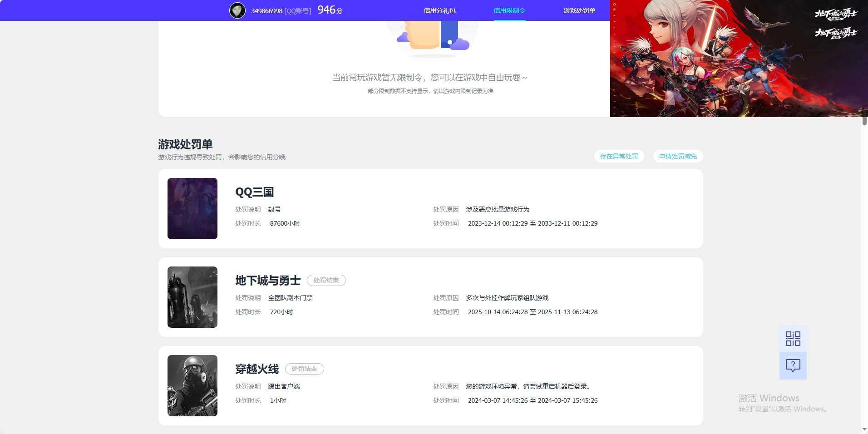Click 当前常玩游戏暂无限制令 message
Image resolution: width=868 pixels, height=434 pixels.
tap(430, 78)
